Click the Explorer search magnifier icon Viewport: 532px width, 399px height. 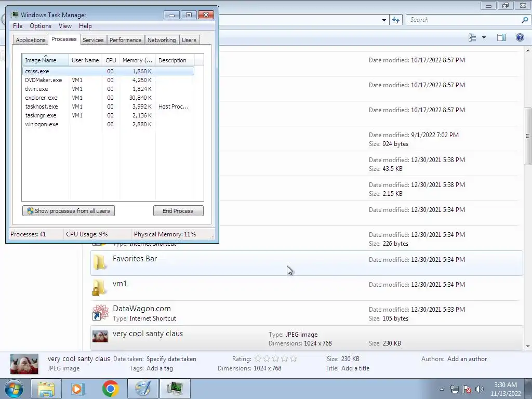click(525, 20)
